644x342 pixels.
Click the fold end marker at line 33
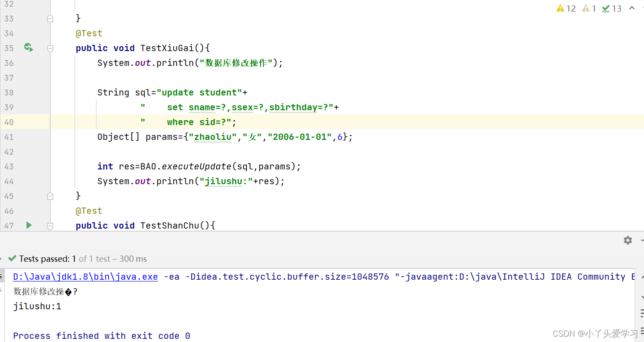click(x=50, y=18)
